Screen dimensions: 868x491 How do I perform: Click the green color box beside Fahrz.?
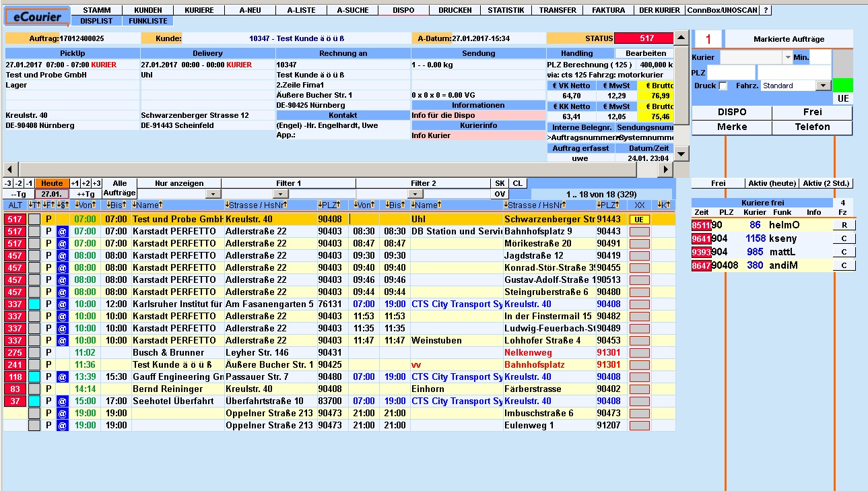842,86
